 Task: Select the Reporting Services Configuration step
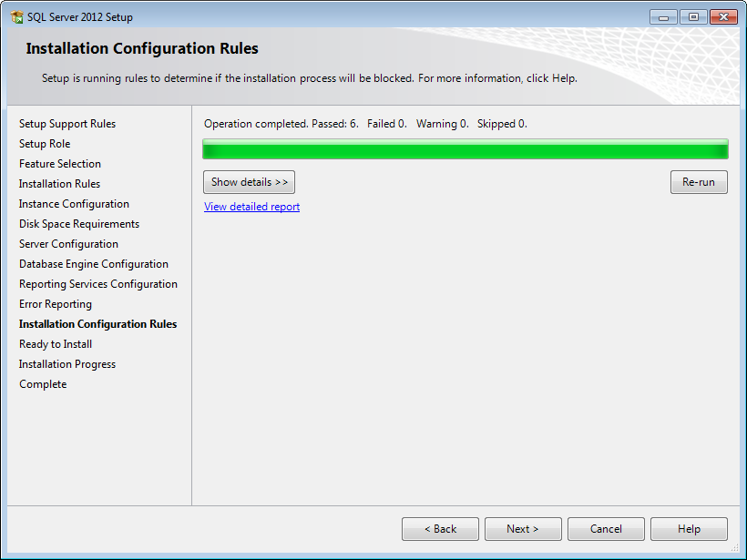pos(98,284)
